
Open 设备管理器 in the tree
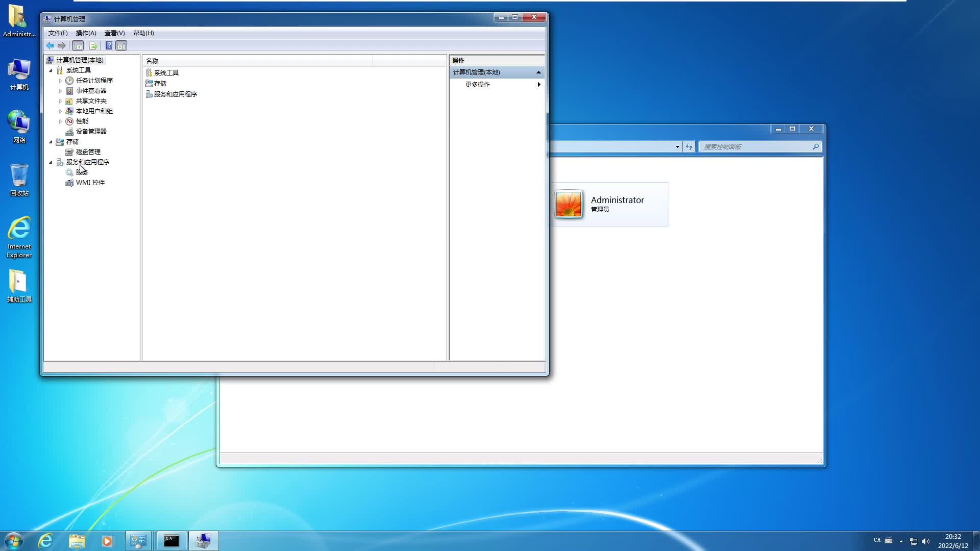(x=91, y=132)
